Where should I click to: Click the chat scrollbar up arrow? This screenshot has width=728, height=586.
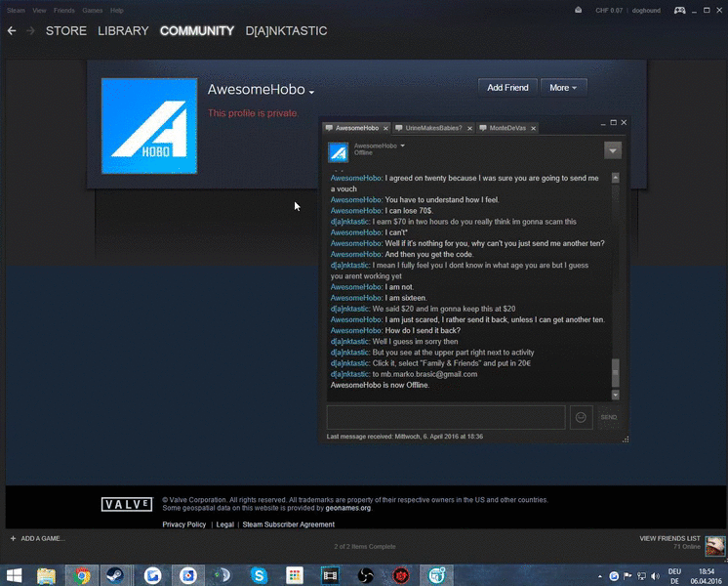[615, 178]
